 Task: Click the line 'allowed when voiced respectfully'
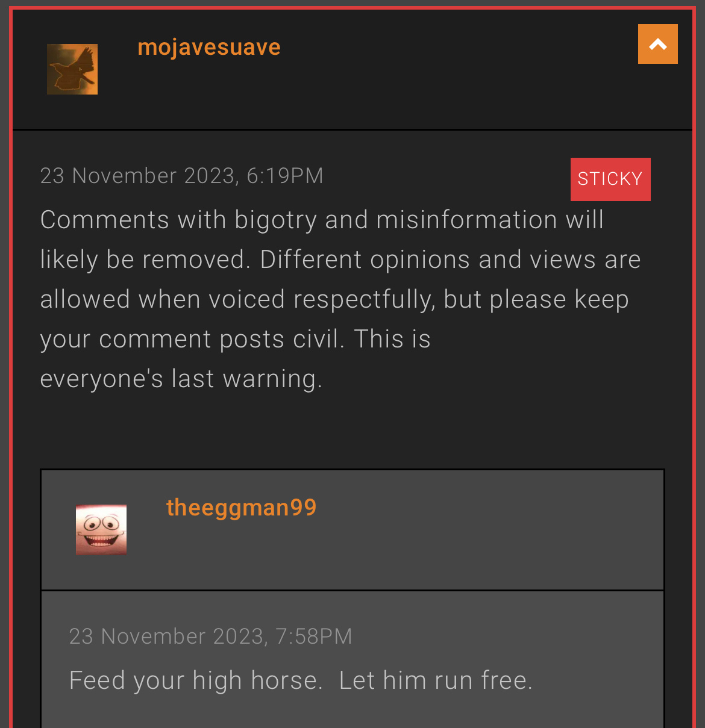(334, 299)
